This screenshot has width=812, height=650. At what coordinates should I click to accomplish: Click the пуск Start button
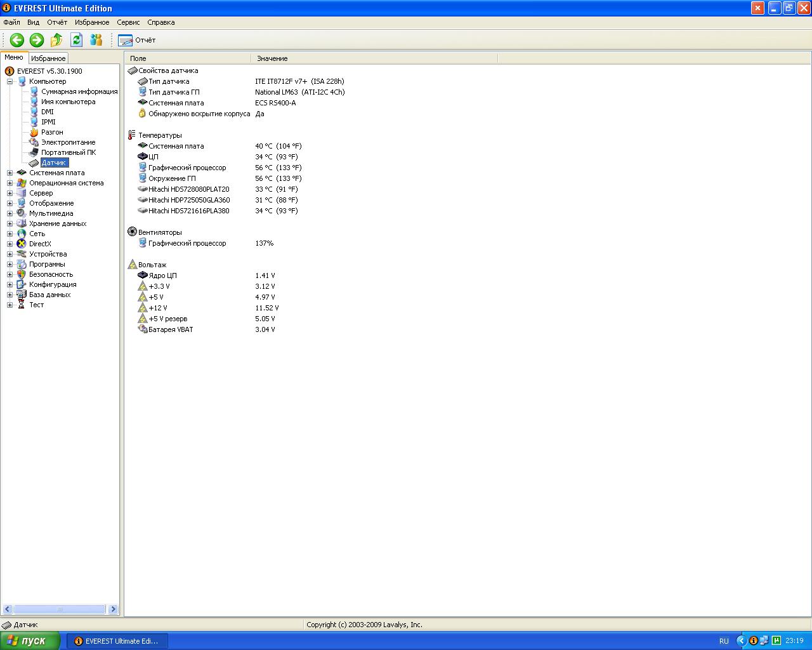(x=30, y=641)
